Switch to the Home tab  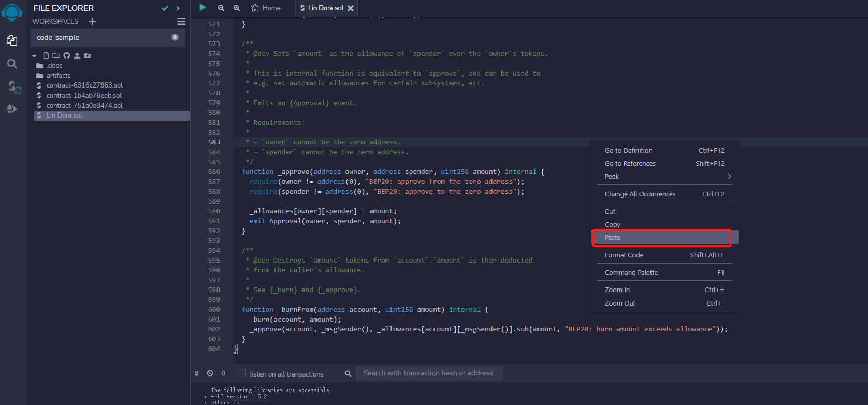pyautogui.click(x=266, y=8)
